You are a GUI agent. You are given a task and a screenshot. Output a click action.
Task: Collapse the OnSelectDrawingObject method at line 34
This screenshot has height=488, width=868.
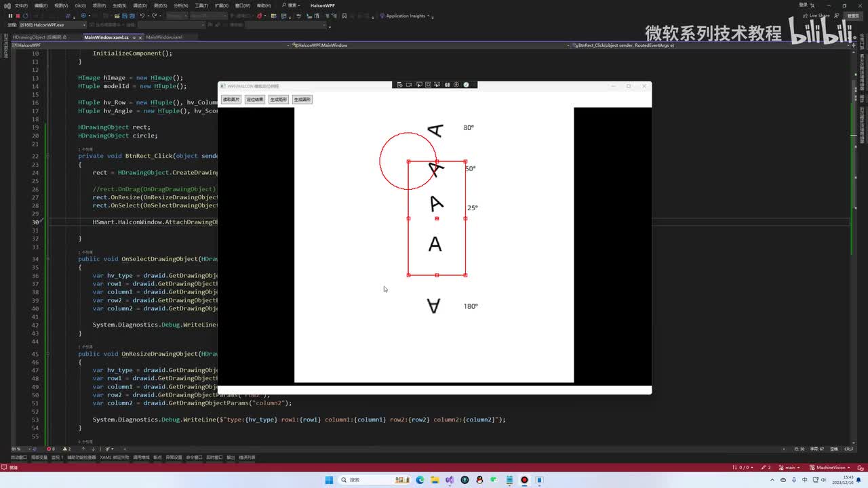pos(47,259)
